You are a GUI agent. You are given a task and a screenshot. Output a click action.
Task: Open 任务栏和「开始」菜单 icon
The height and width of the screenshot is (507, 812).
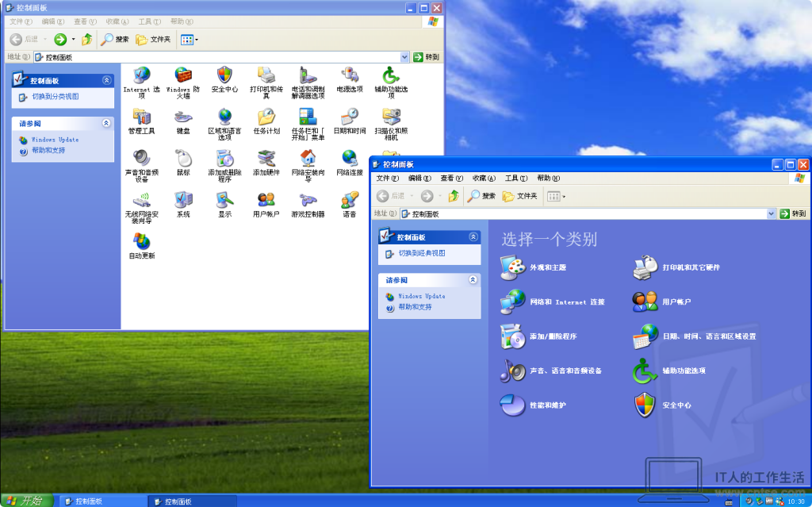pyautogui.click(x=308, y=124)
